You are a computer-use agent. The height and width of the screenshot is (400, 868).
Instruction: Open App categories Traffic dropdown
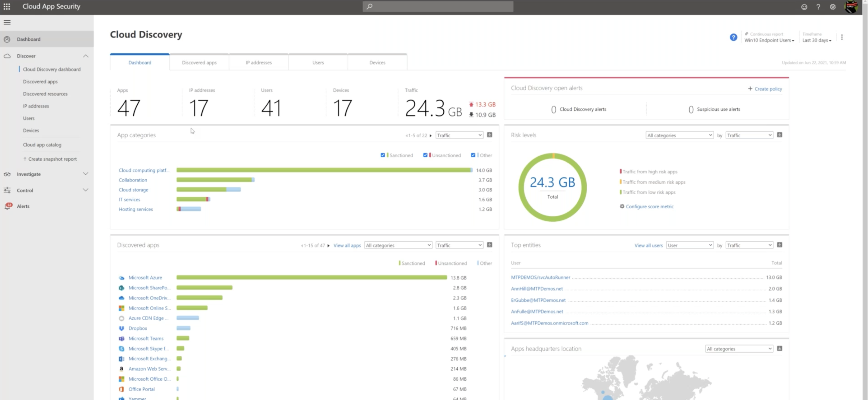tap(459, 135)
